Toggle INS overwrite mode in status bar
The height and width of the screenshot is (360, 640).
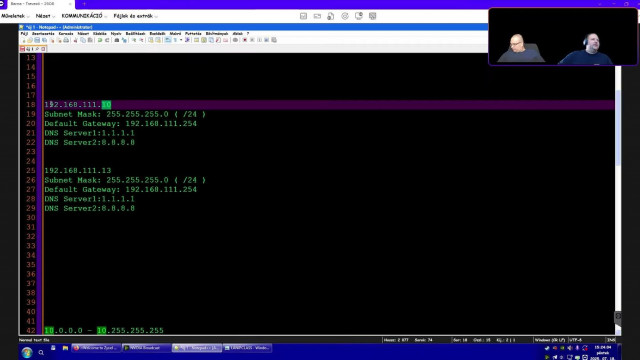click(x=611, y=340)
